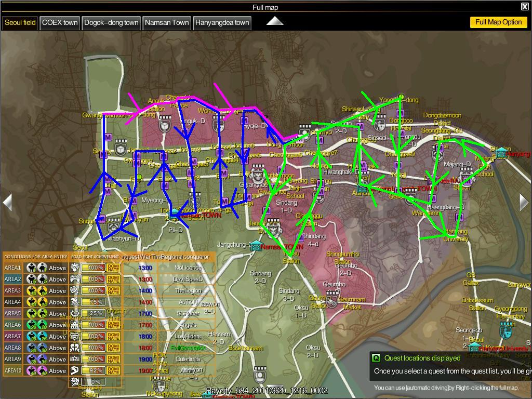This screenshot has height=399, width=532.
Task: Click conqueror name EvilGeneration
Action: coord(188,348)
